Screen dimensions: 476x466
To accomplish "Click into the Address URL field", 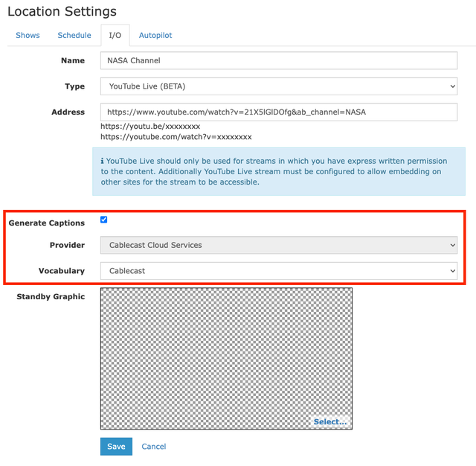I will point(279,112).
